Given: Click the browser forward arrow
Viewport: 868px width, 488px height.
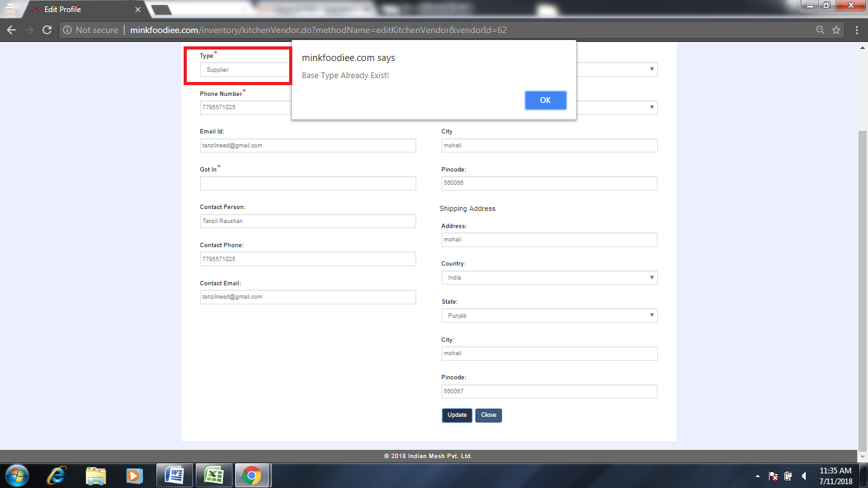Looking at the screenshot, I should coord(29,30).
